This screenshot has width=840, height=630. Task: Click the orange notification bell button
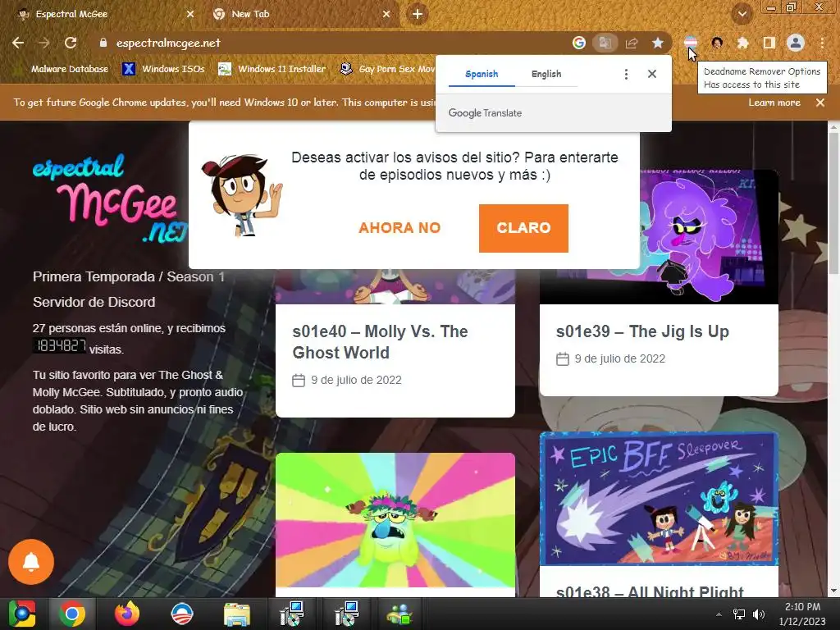(x=31, y=561)
